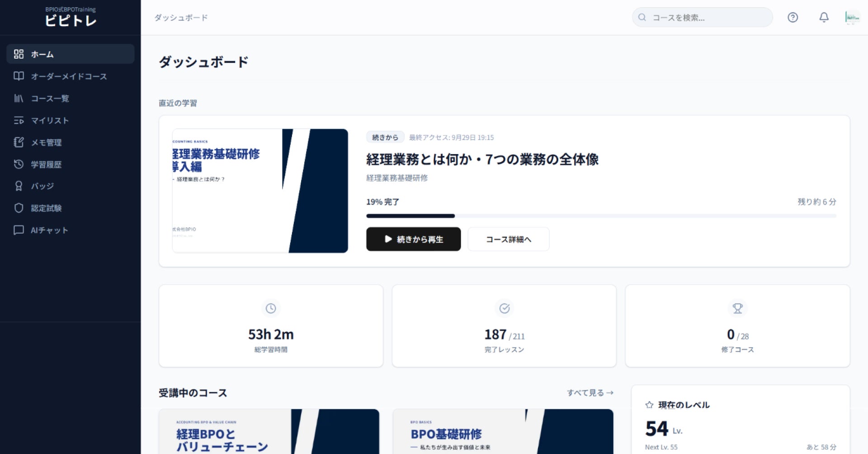The height and width of the screenshot is (454, 868).
Task: Click the trophy icon above 修了コース
Action: [x=737, y=308]
